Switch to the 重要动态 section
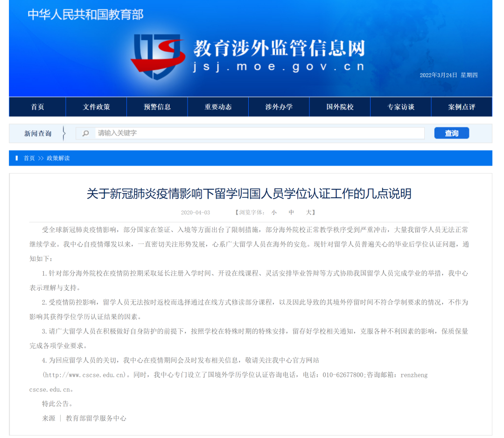 pyautogui.click(x=218, y=107)
